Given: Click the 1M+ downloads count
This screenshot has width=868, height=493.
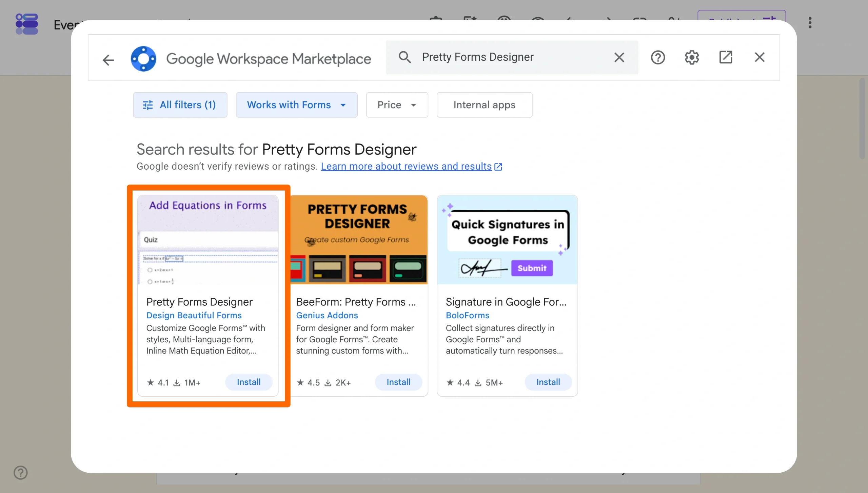Looking at the screenshot, I should click(187, 383).
